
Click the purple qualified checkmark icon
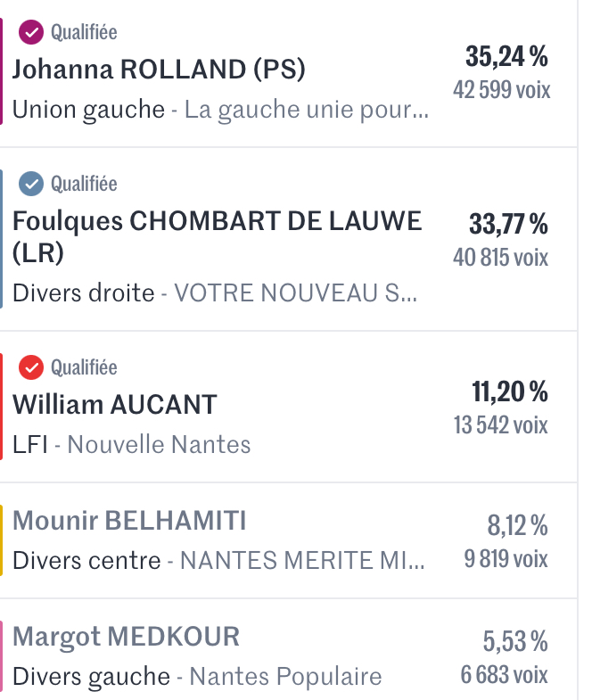click(31, 33)
